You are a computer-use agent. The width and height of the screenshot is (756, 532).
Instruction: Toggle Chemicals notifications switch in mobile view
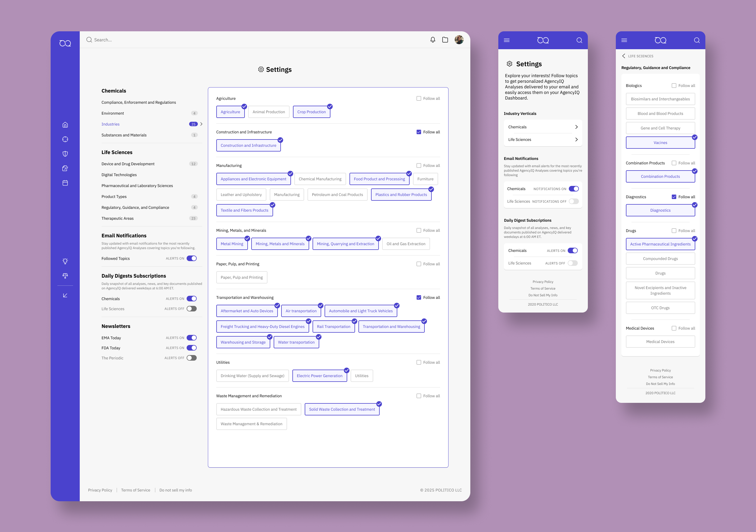tap(573, 189)
